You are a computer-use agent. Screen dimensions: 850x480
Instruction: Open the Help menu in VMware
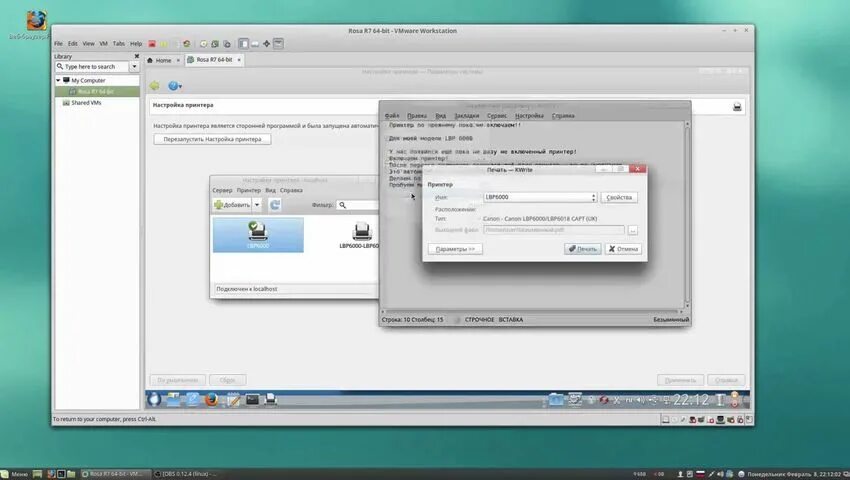click(136, 43)
